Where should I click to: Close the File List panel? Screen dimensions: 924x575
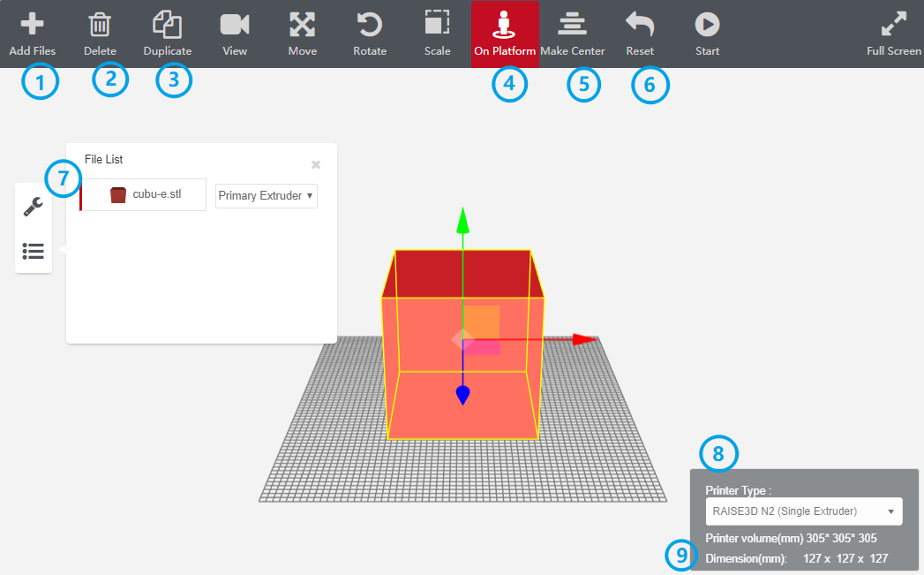click(x=316, y=164)
